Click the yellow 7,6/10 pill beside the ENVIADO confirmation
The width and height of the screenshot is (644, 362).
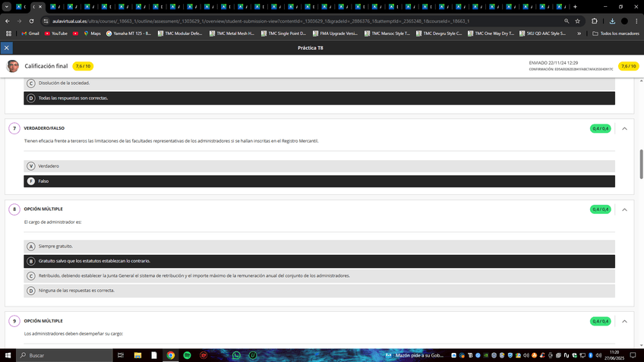[x=628, y=66]
